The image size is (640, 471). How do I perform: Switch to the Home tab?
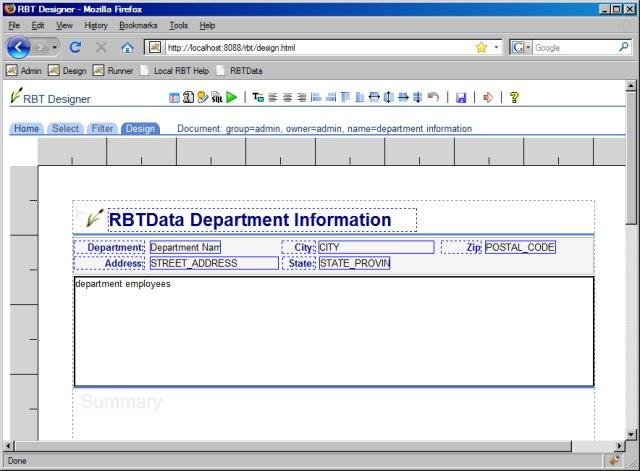tap(26, 129)
